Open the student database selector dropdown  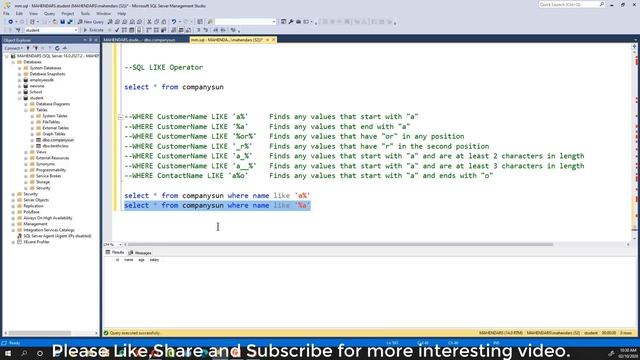[76, 30]
